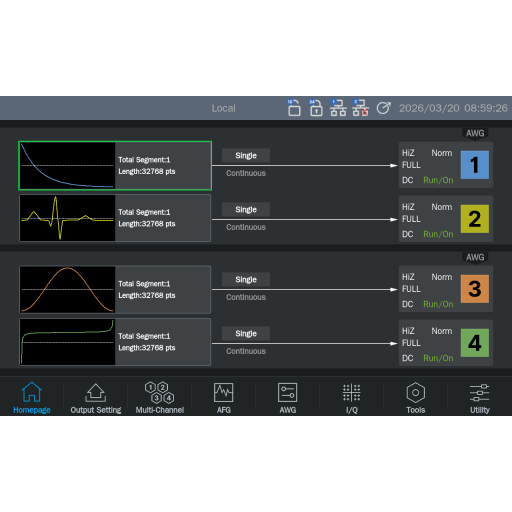Switch to the AWG tab in bottom bar
This screenshot has width=512, height=512.
[x=287, y=398]
